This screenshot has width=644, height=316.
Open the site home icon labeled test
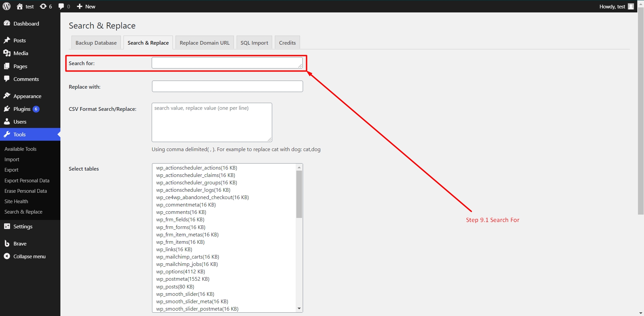pyautogui.click(x=20, y=6)
